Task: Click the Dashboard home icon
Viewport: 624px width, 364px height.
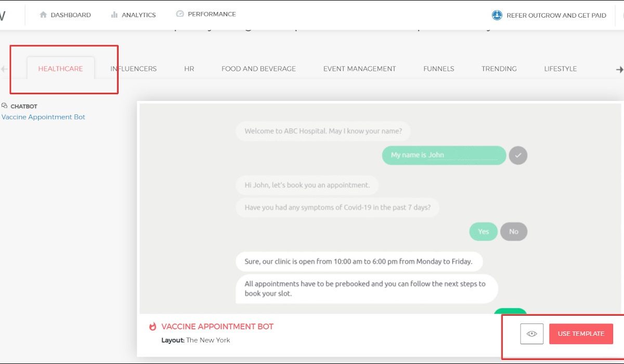Action: [43, 15]
